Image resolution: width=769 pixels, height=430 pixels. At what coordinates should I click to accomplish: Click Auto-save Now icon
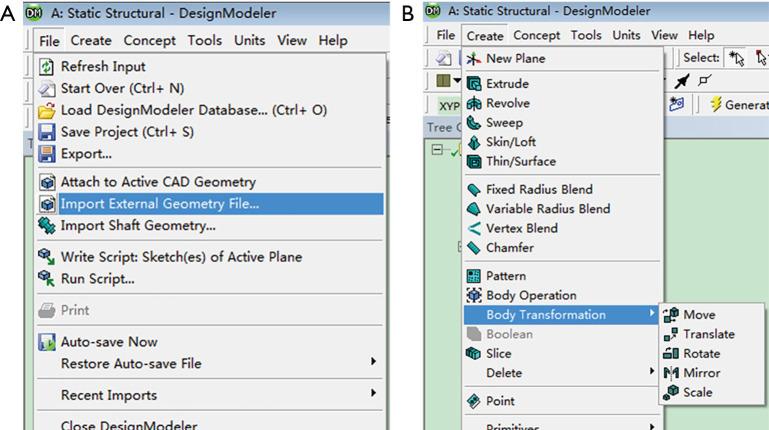[x=47, y=342]
